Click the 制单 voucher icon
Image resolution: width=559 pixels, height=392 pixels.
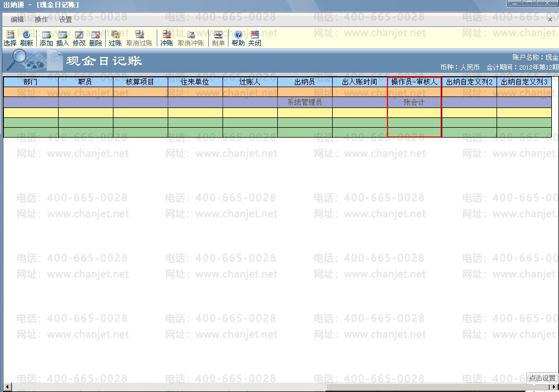coord(218,38)
